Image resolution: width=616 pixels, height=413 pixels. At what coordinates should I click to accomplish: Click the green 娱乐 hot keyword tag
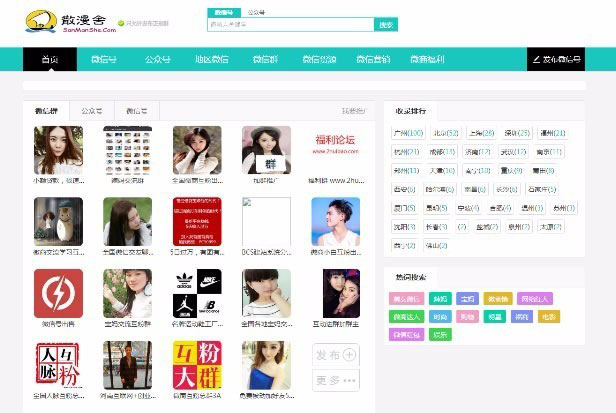click(x=440, y=335)
